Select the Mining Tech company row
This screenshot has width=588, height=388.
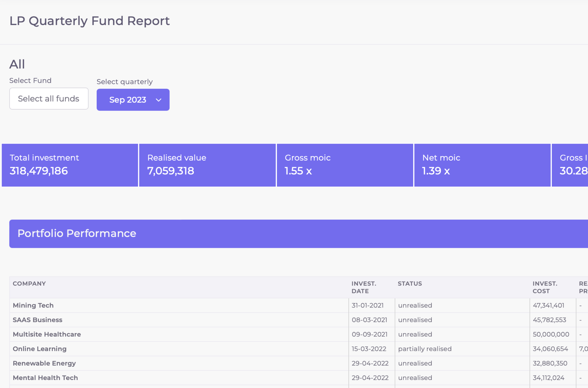click(33, 305)
